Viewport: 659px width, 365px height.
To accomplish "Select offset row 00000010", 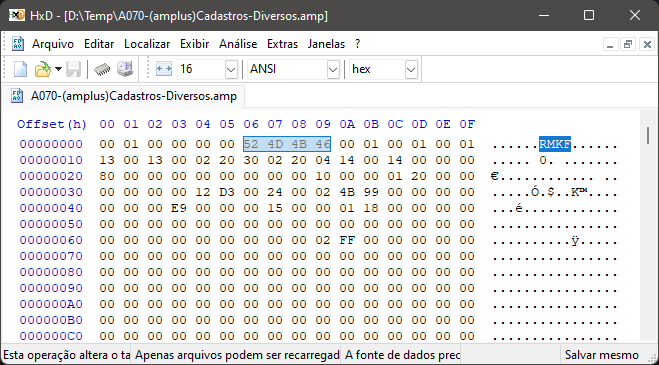I will point(51,160).
